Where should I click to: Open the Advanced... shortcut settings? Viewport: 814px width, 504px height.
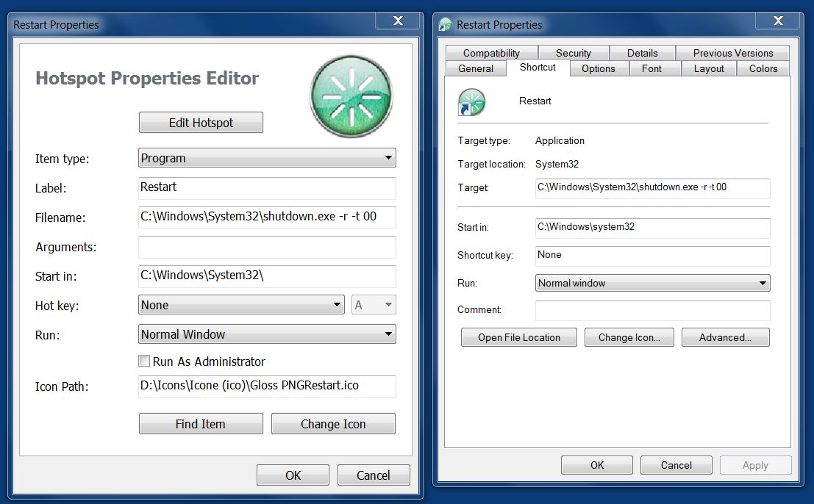(725, 337)
